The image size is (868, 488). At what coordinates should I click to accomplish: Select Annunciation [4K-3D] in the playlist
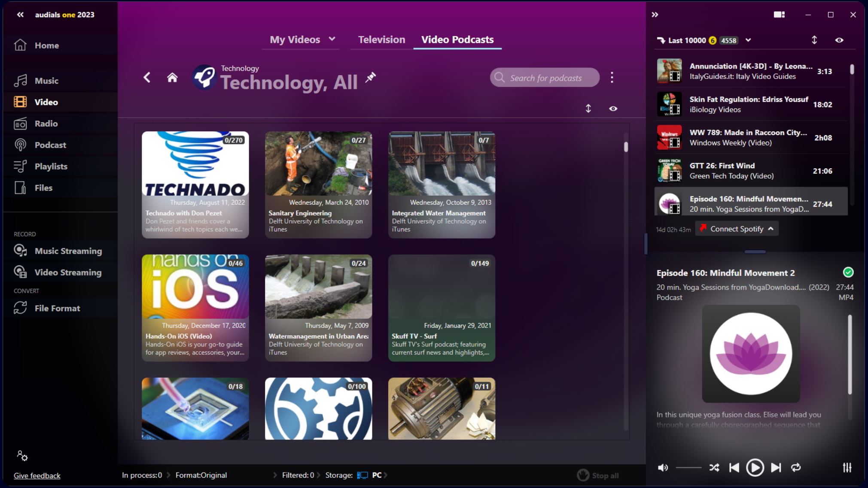click(x=751, y=71)
